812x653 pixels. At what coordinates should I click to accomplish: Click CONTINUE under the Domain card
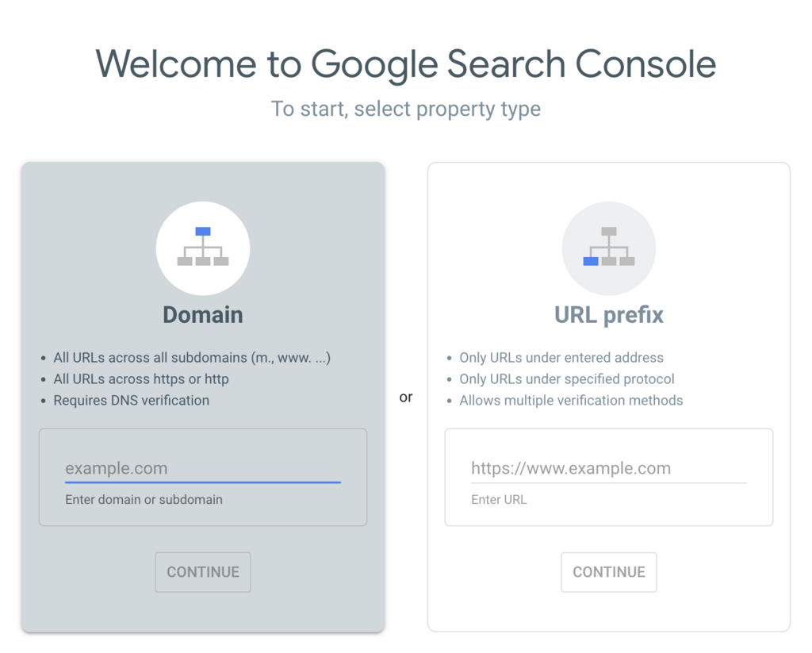tap(202, 572)
